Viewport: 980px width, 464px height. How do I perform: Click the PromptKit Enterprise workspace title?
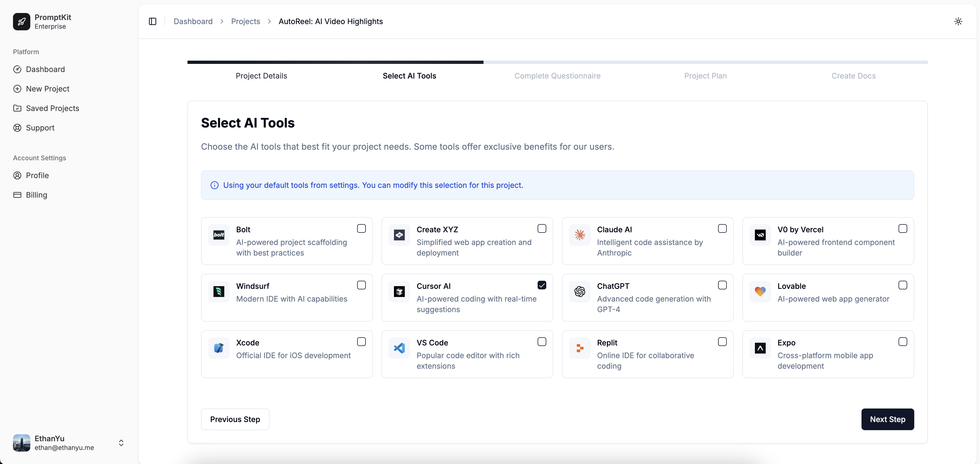(x=53, y=21)
